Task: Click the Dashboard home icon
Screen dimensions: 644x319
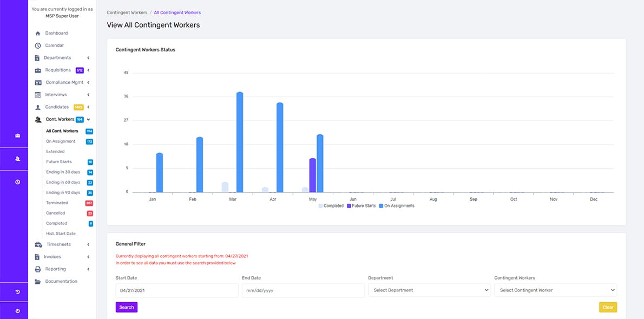Action: (x=38, y=34)
